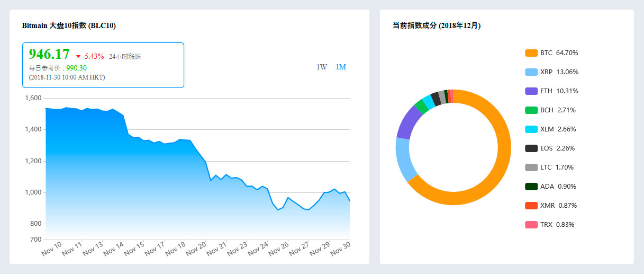Click the Nov 29 x-axis label
Screen dimensions: 644x274
click(320, 249)
